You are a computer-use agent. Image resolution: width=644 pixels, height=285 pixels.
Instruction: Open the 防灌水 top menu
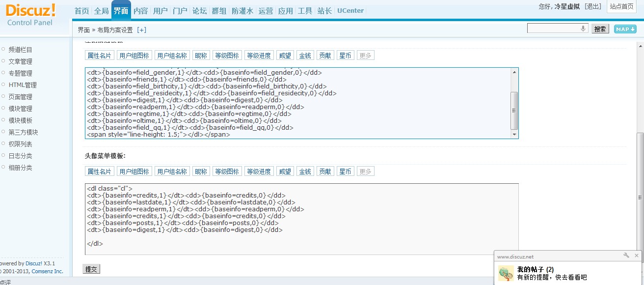coord(242,11)
